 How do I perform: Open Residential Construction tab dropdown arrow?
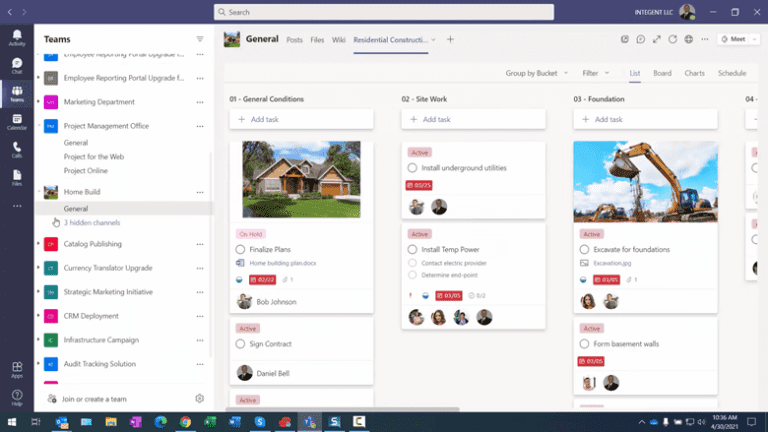tap(433, 40)
